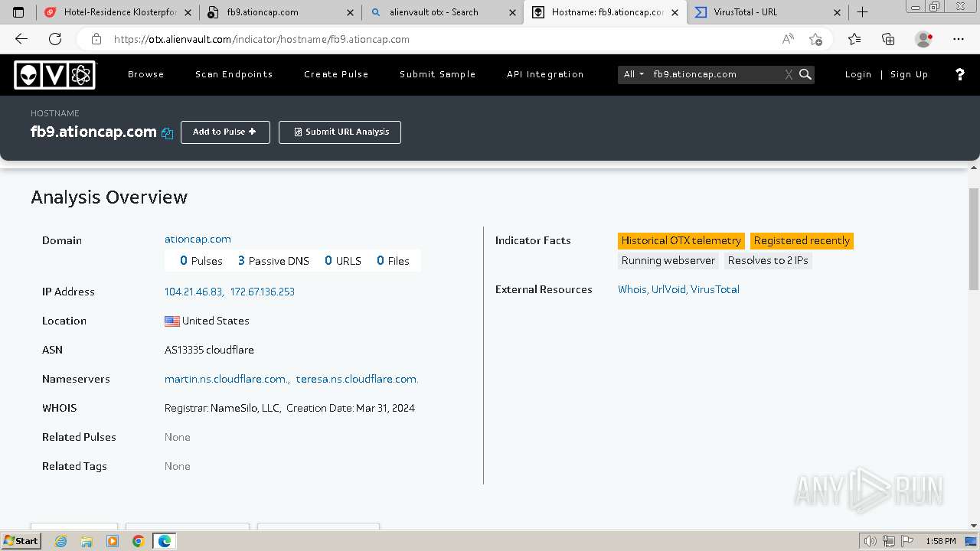
Task: Open the volume speaker tray icon
Action: point(870,541)
